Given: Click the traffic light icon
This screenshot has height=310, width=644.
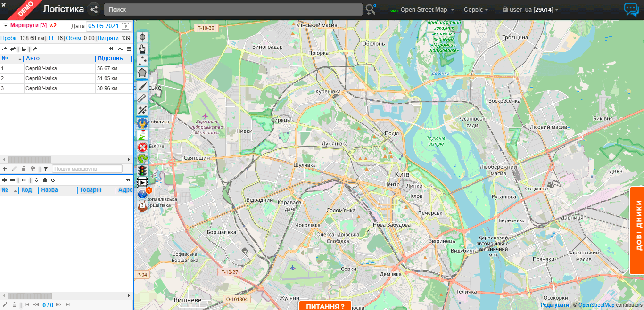Looking at the screenshot, I should click(142, 171).
